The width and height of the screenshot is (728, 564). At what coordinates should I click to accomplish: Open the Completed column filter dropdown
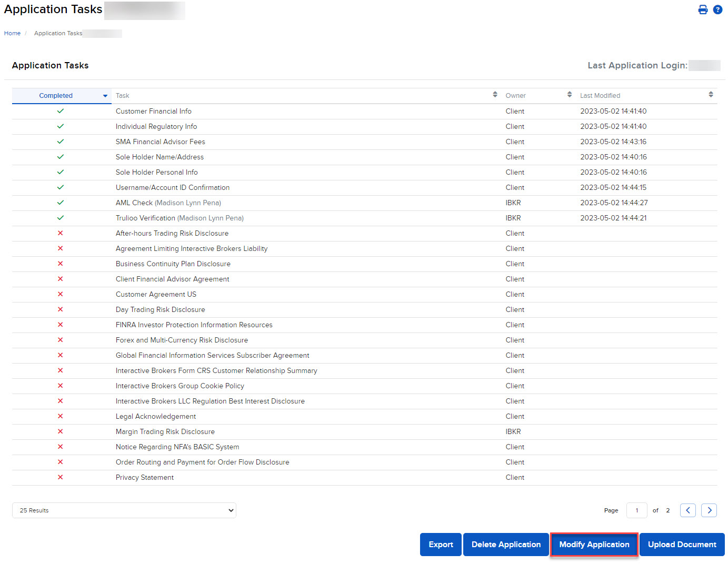[x=104, y=96]
